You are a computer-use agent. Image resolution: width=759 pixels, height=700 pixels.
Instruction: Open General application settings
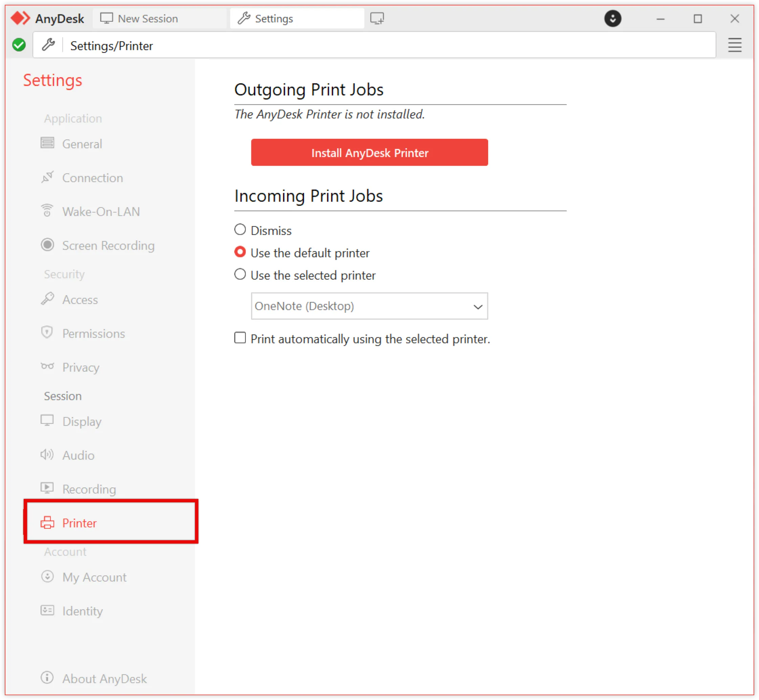click(82, 144)
